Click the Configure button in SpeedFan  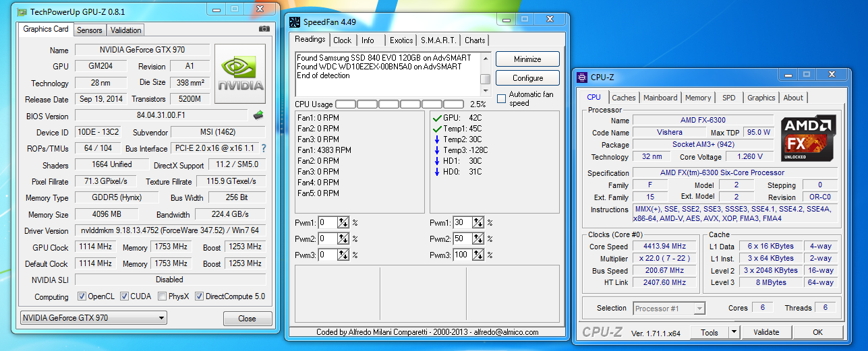pyautogui.click(x=527, y=78)
